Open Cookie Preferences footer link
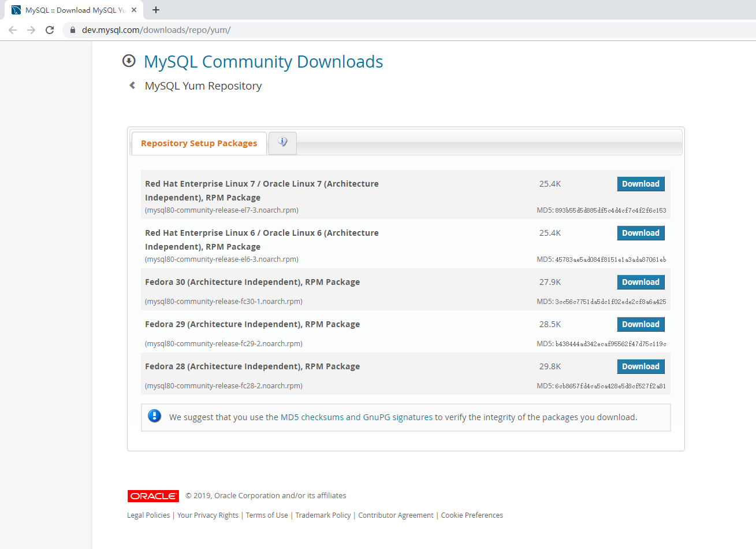The image size is (756, 549). coord(472,515)
